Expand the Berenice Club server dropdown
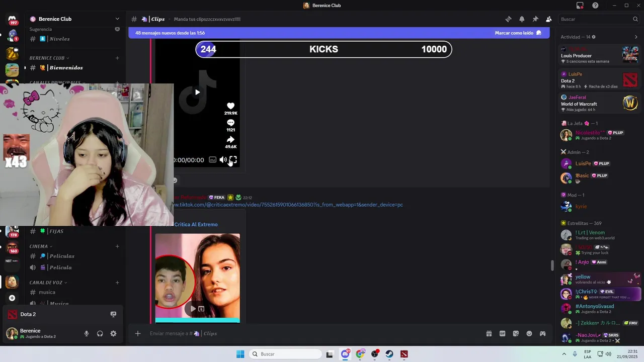Viewport: 644px width, 362px height. 117,19
